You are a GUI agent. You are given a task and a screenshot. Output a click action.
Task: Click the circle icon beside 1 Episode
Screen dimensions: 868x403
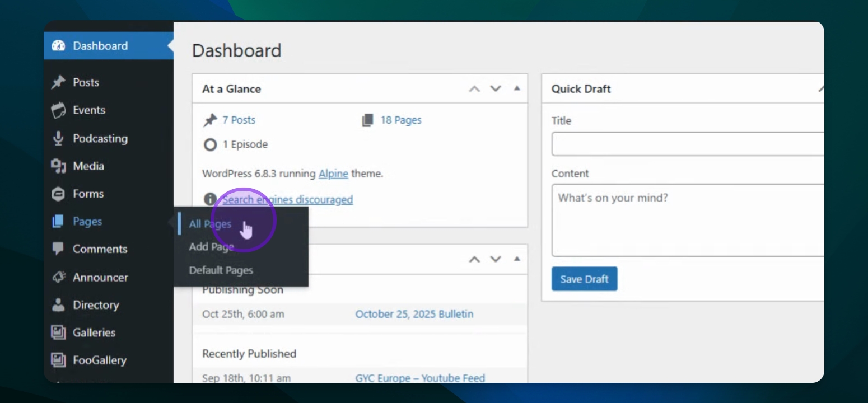coord(210,145)
